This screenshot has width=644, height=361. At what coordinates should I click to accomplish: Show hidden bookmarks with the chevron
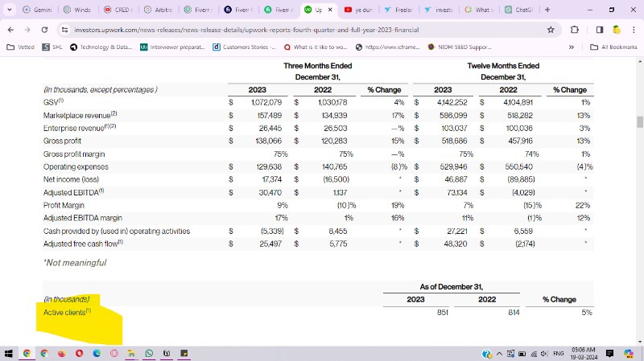point(571,47)
